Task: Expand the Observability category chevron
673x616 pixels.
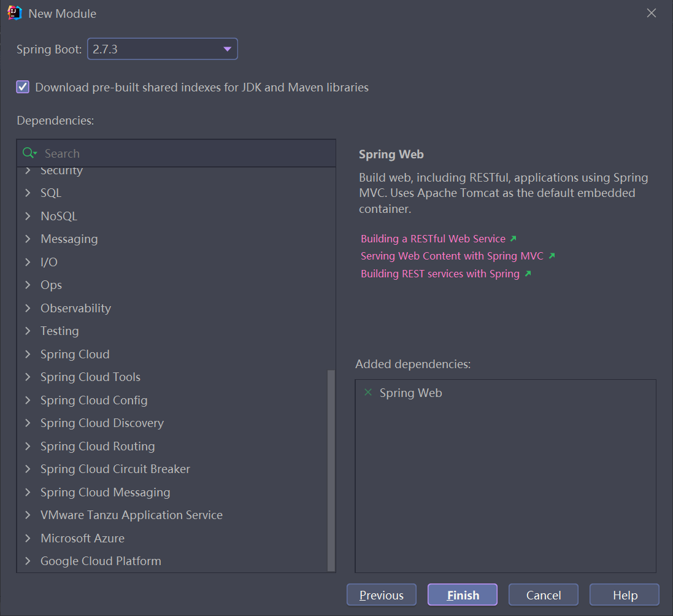Action: coord(28,308)
